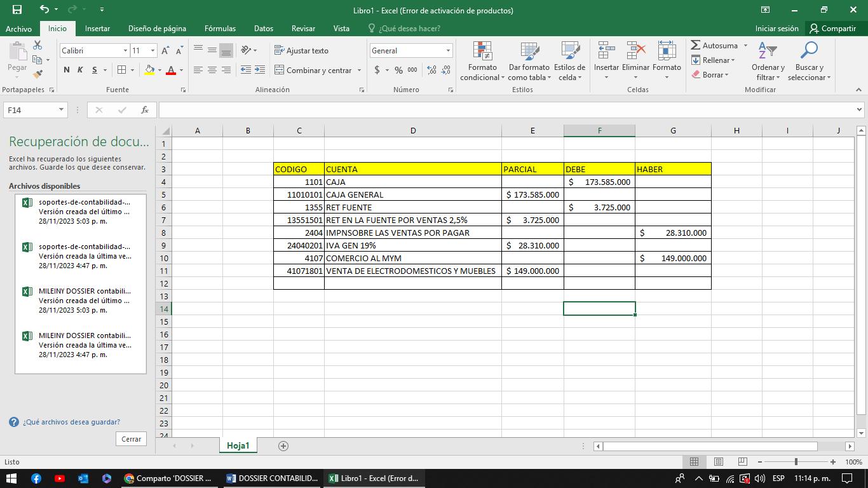Toggle bottom vertical alignment

tap(226, 50)
